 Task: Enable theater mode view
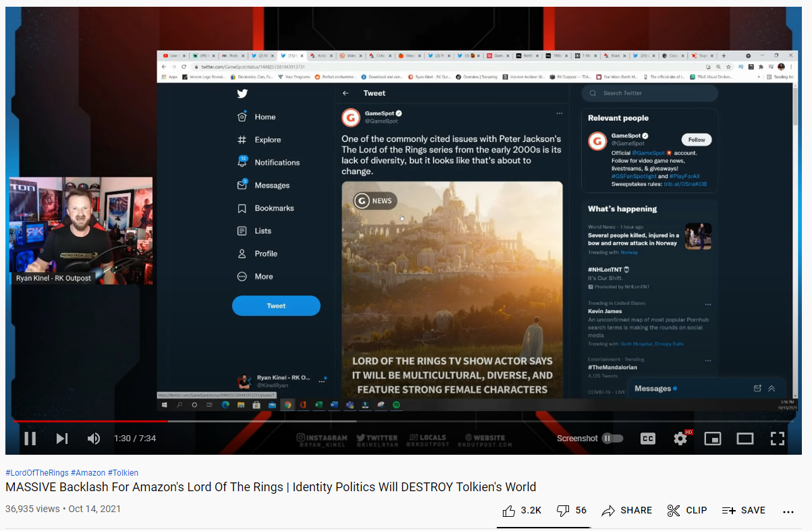[745, 439]
